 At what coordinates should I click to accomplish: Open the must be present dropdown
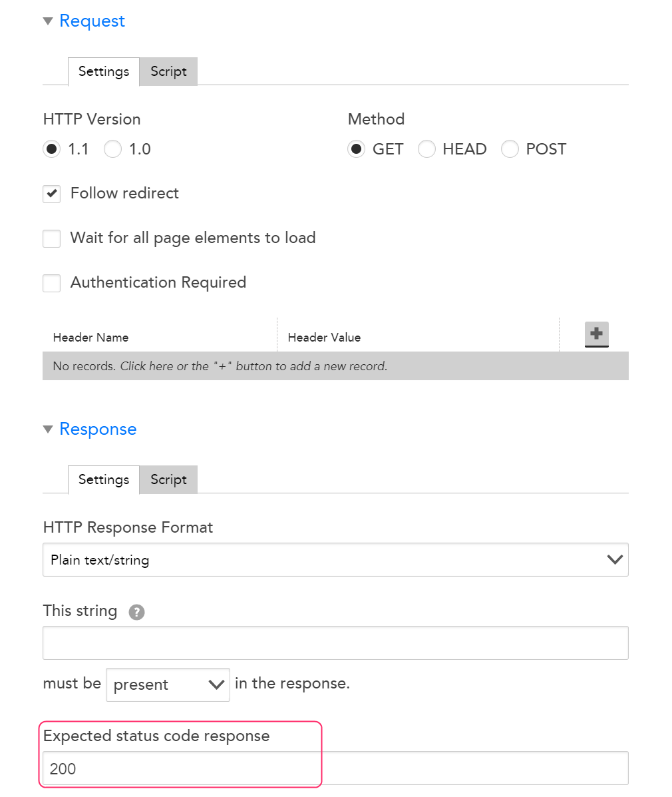(168, 684)
